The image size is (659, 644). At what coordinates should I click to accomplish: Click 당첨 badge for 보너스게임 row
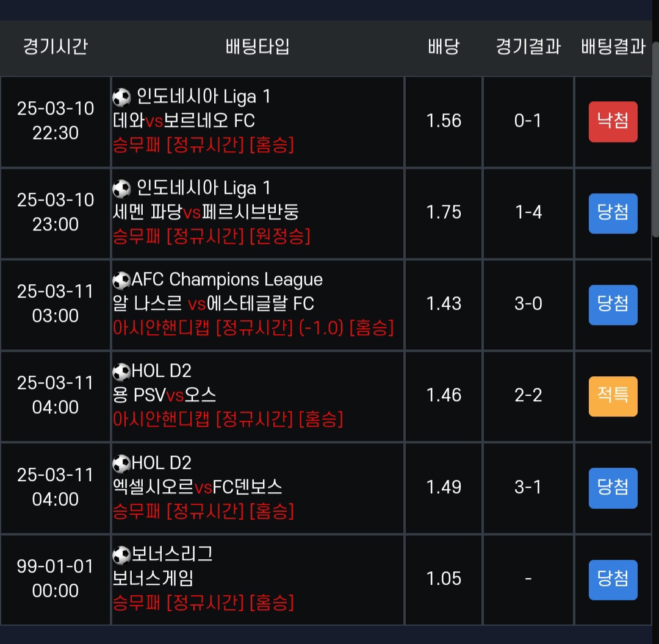pyautogui.click(x=613, y=579)
